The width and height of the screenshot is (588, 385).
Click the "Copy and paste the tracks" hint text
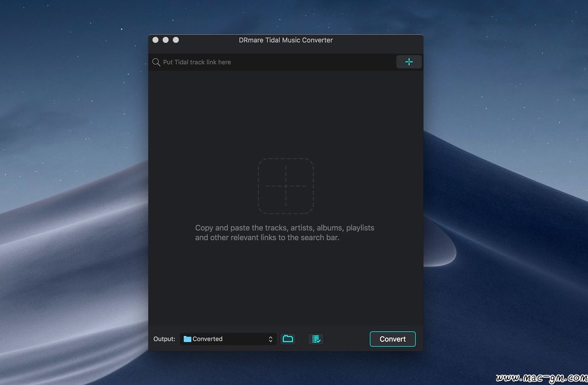[x=285, y=233]
